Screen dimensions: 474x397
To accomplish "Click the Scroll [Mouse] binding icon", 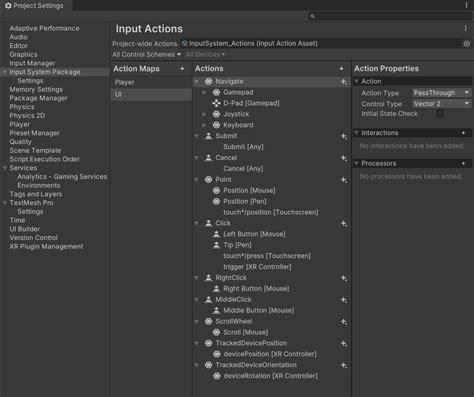I will pos(216,332).
